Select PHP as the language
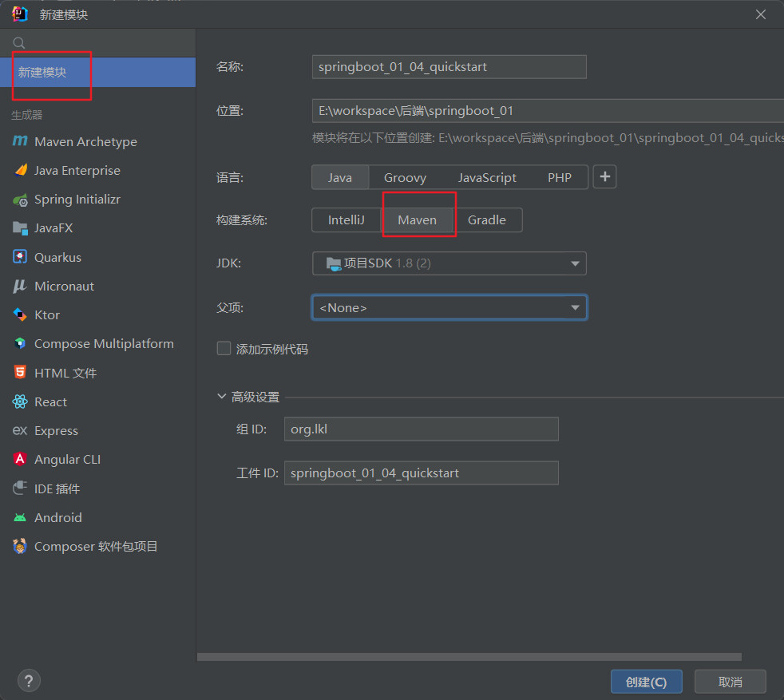Viewport: 784px width, 700px height. [x=559, y=177]
